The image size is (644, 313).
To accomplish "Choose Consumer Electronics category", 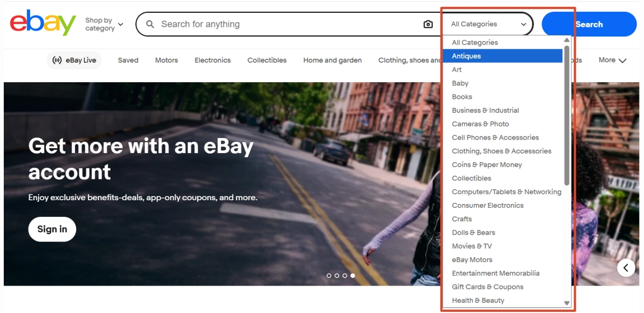I will (x=502, y=206).
